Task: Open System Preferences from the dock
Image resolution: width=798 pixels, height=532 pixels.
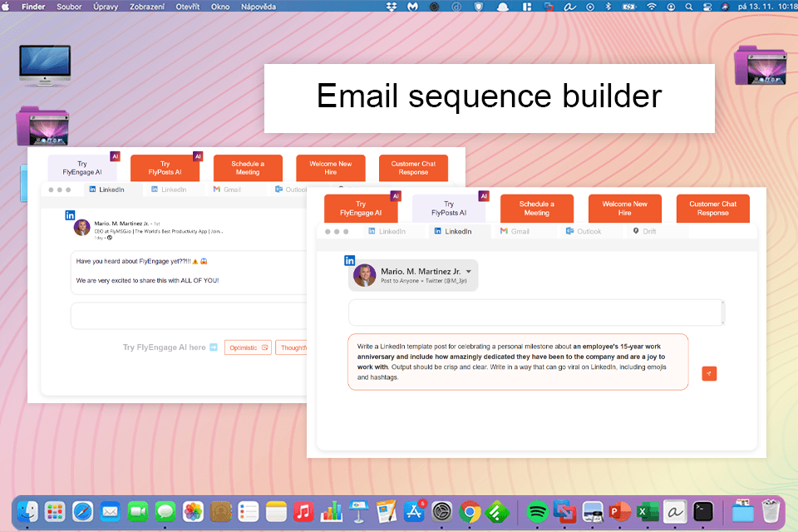Action: (441, 512)
